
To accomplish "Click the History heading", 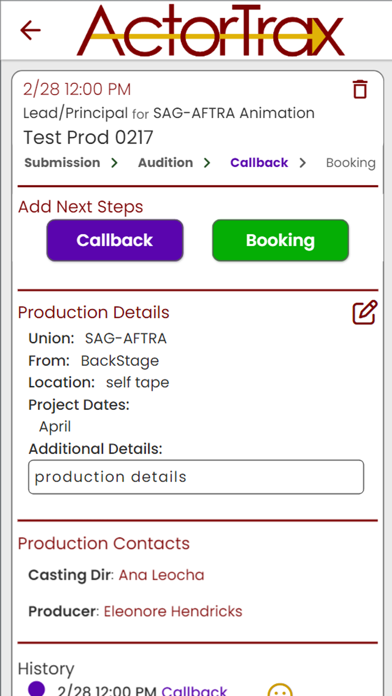I will (x=46, y=668).
